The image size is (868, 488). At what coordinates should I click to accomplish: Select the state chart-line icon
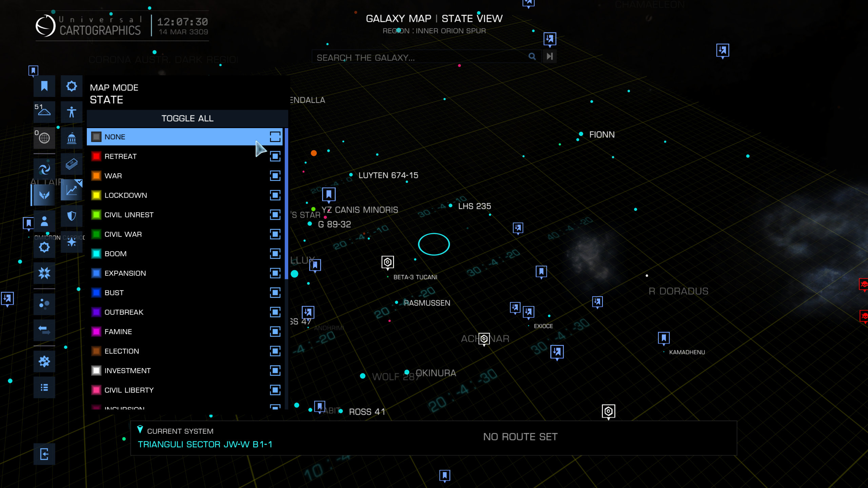click(x=72, y=190)
